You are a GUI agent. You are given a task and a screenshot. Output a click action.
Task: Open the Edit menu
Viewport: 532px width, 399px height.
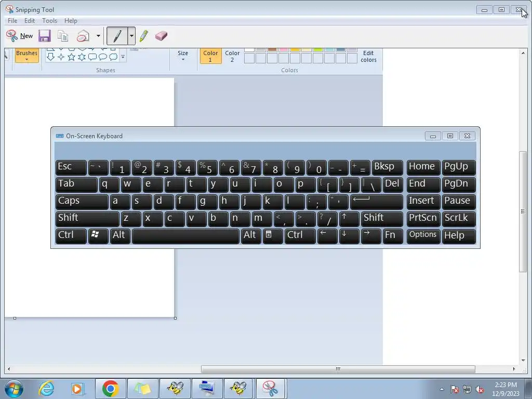30,21
